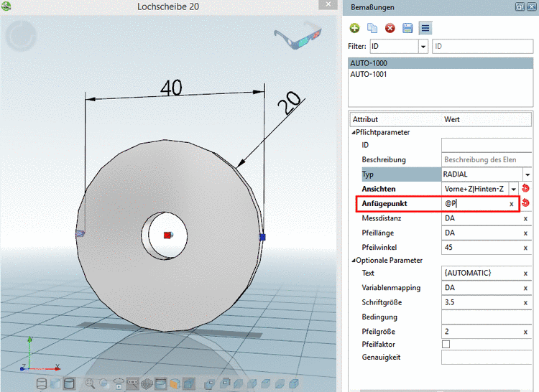Screen dimensions: 539x392
Task: Collapse the Pflichtparameter section
Action: click(x=353, y=133)
